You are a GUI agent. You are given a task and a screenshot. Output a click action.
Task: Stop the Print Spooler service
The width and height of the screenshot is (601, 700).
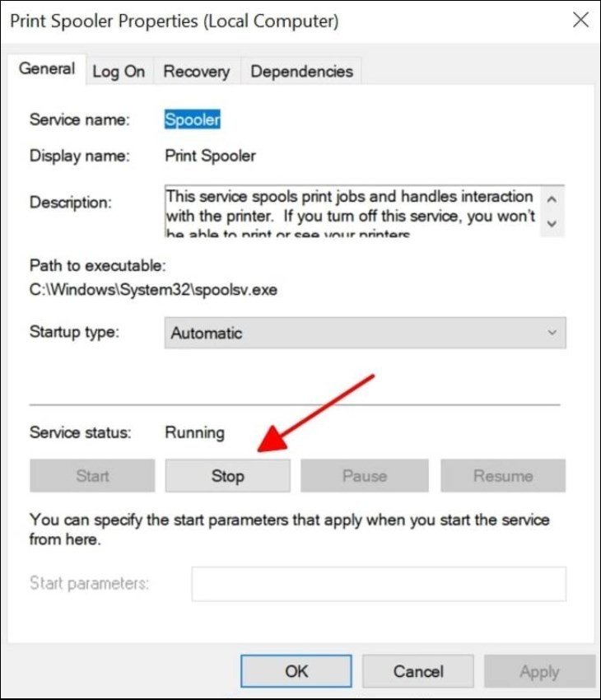tap(227, 476)
